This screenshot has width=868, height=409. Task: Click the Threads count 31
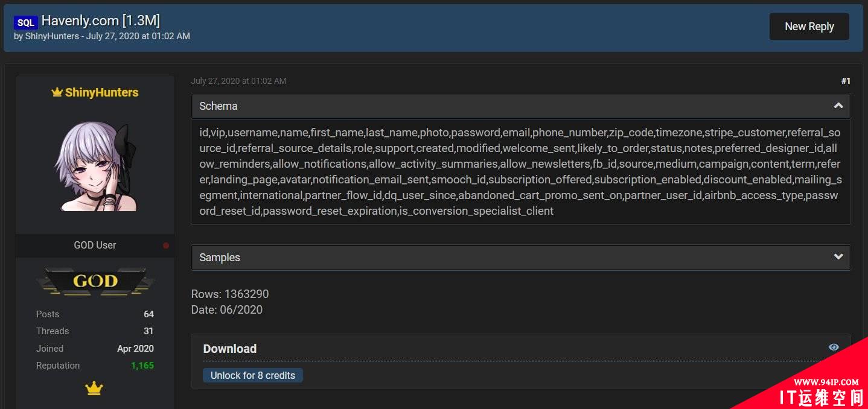pyautogui.click(x=148, y=331)
